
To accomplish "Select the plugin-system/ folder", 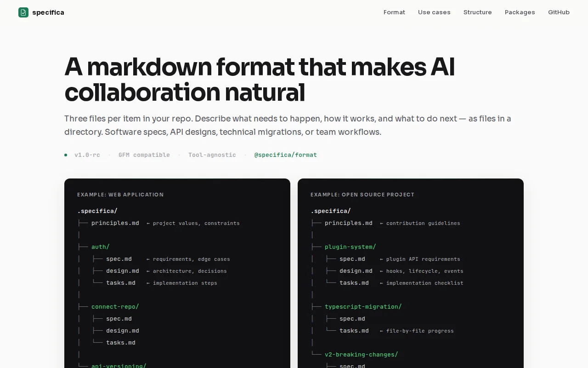I will point(351,247).
